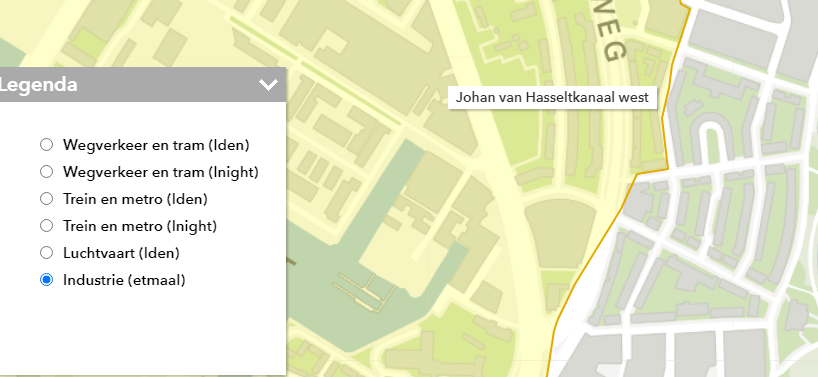Select Trein en metro (lden) radio button

[46, 199]
